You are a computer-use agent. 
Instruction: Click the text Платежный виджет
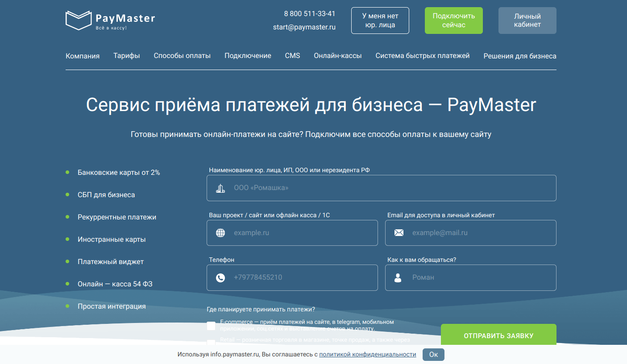click(111, 262)
